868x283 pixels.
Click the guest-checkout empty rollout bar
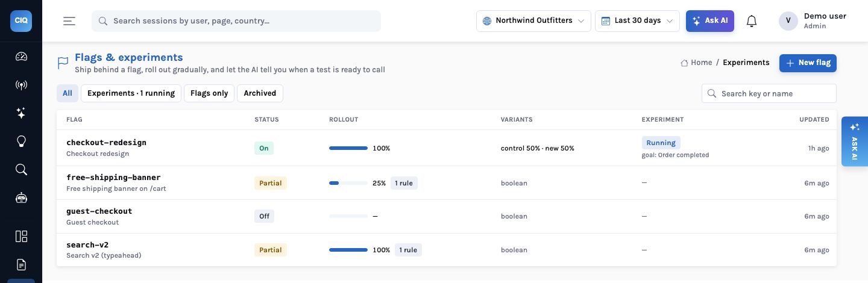click(348, 216)
